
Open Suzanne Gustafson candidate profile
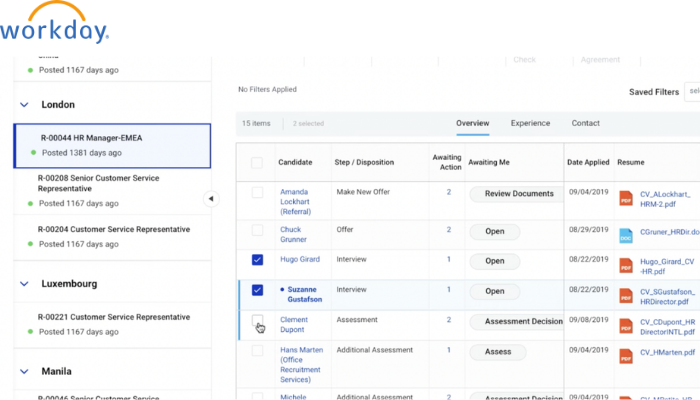tap(305, 295)
